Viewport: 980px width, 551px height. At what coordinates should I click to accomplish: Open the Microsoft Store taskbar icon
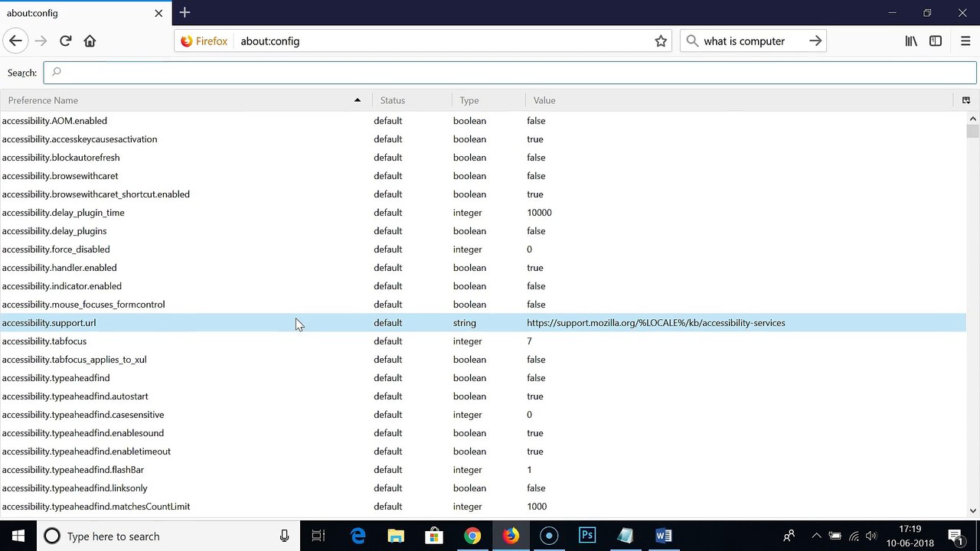[434, 536]
